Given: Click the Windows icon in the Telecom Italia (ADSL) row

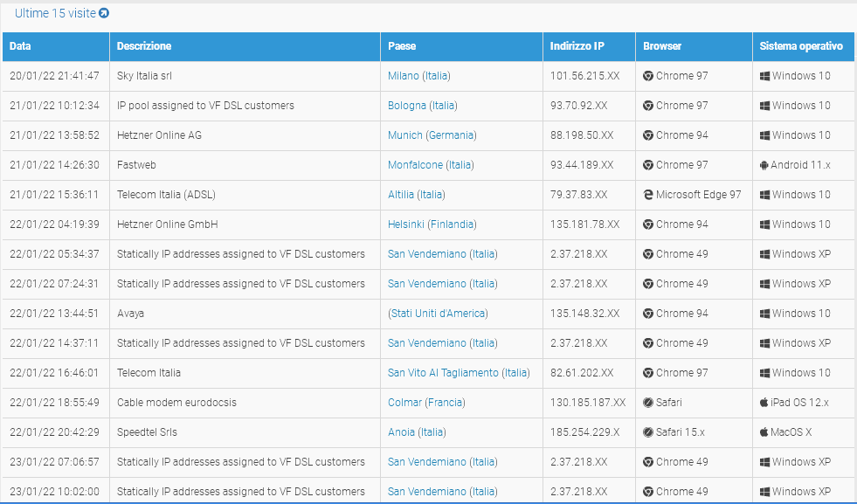Looking at the screenshot, I should (x=764, y=195).
